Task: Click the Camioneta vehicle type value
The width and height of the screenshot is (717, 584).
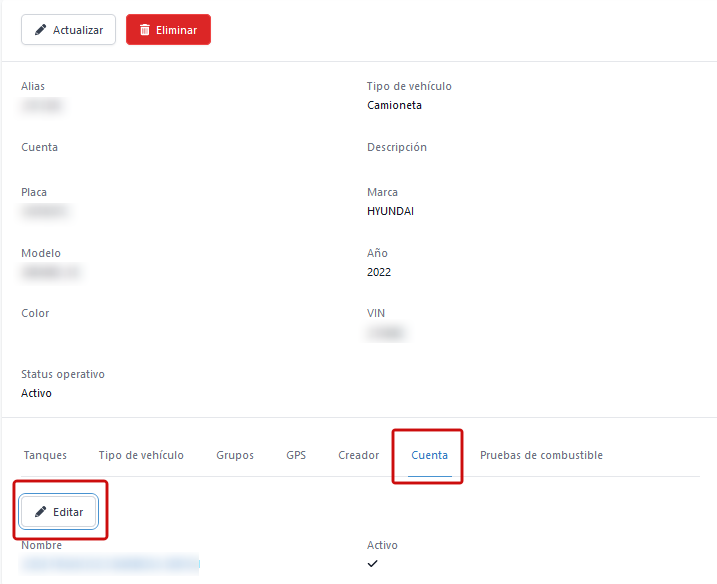Action: (394, 105)
